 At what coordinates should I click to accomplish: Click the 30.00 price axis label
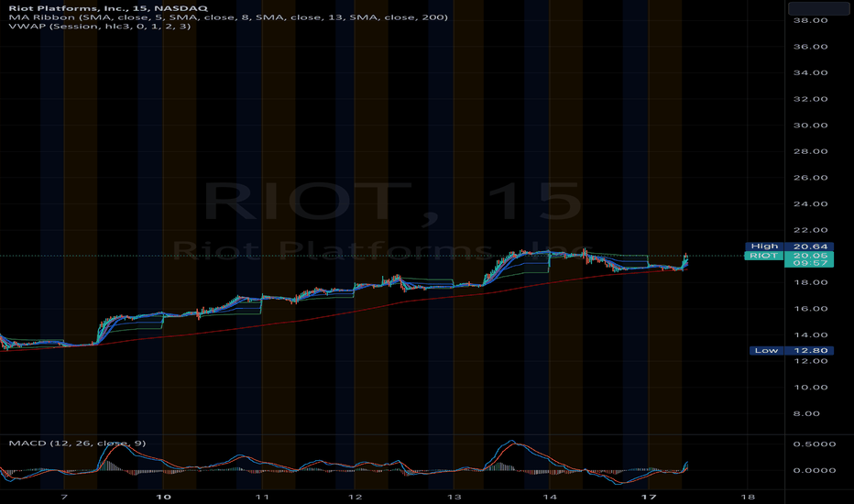click(810, 125)
